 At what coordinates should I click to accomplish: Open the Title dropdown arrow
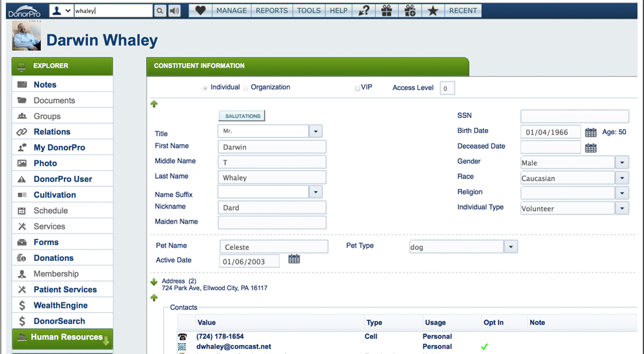click(x=315, y=132)
